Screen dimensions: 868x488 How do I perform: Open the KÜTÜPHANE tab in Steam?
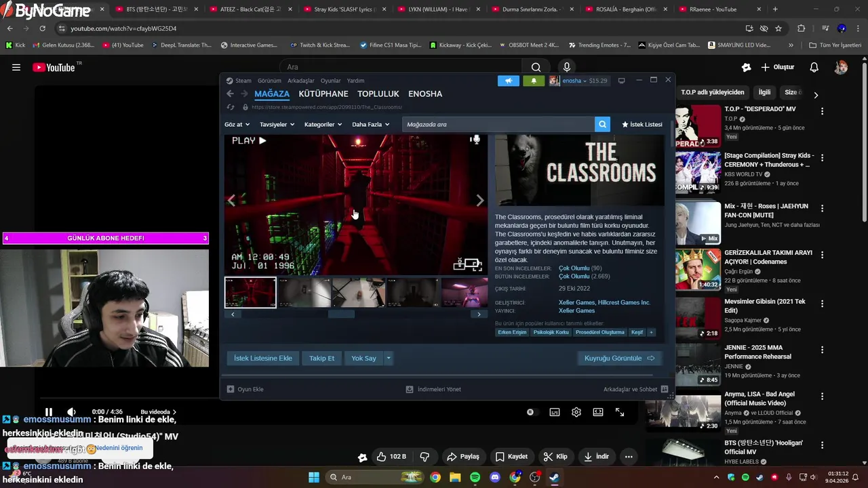(x=323, y=94)
